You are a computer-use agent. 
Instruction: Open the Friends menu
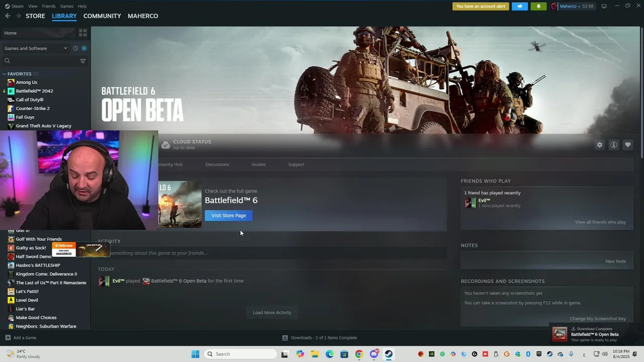coord(49,6)
